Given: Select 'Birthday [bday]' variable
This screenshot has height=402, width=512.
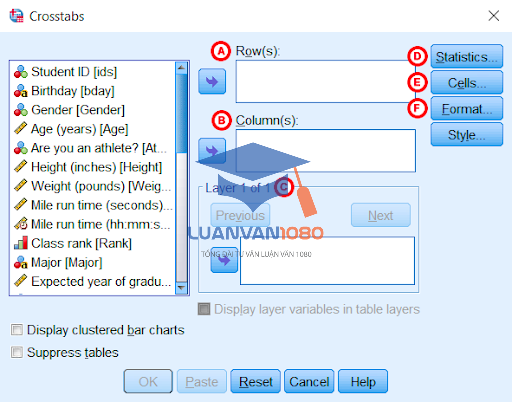Looking at the screenshot, I should pyautogui.click(x=92, y=91).
